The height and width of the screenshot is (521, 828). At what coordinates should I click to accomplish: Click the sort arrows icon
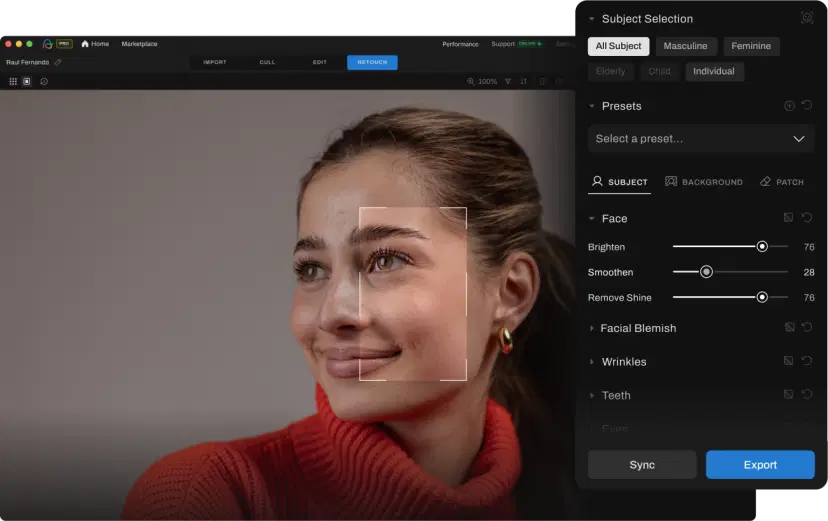tap(523, 81)
